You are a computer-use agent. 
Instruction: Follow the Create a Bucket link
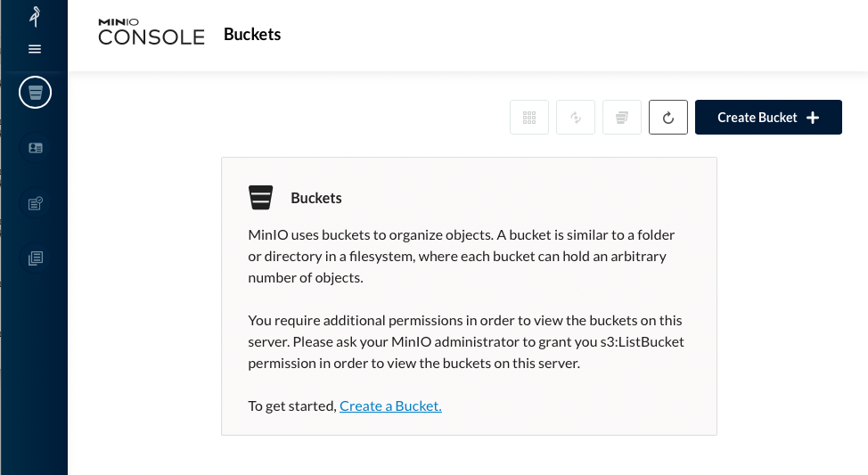tap(390, 405)
